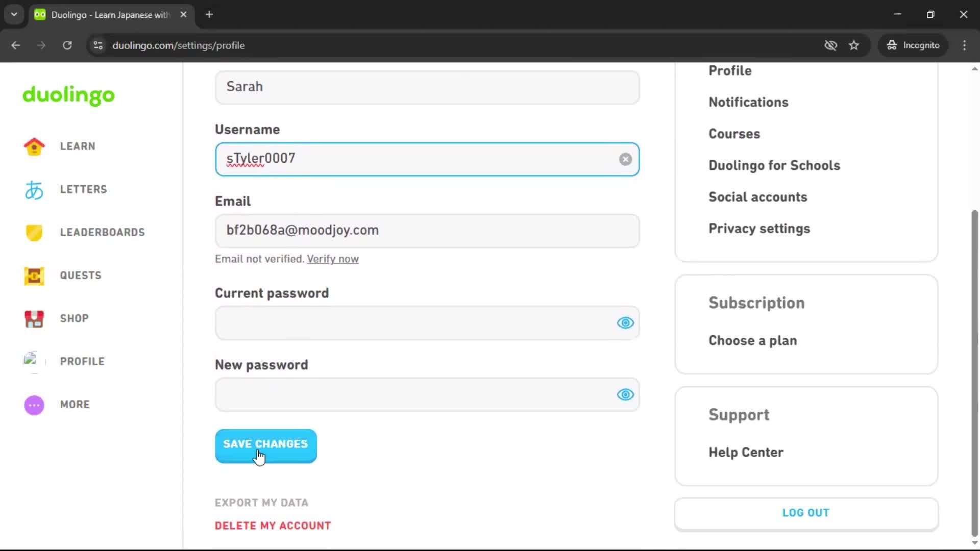980x551 pixels.
Task: Click the Verify now link
Action: (333, 259)
